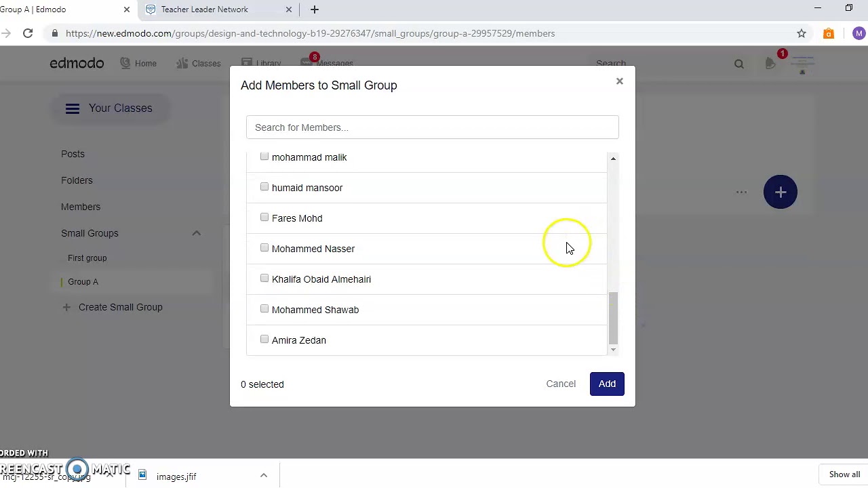Open the Your Classes hamburger menu
Screen dimensions: 868x488
coord(73,108)
